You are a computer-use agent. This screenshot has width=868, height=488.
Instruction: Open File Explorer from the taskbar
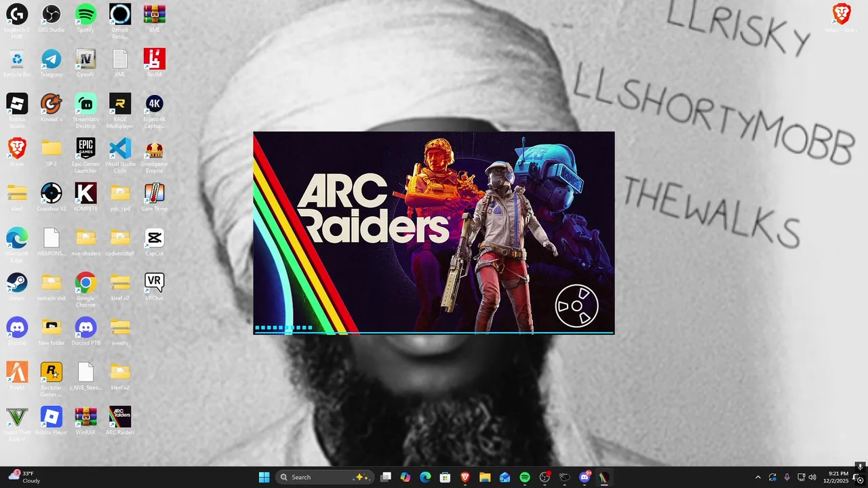tap(485, 477)
